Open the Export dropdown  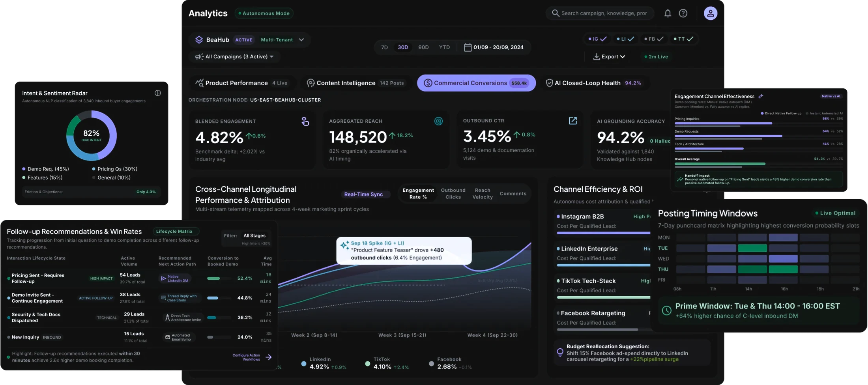(x=609, y=57)
